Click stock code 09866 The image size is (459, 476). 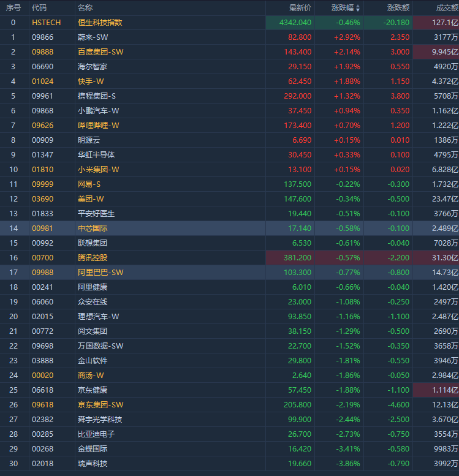pos(42,37)
